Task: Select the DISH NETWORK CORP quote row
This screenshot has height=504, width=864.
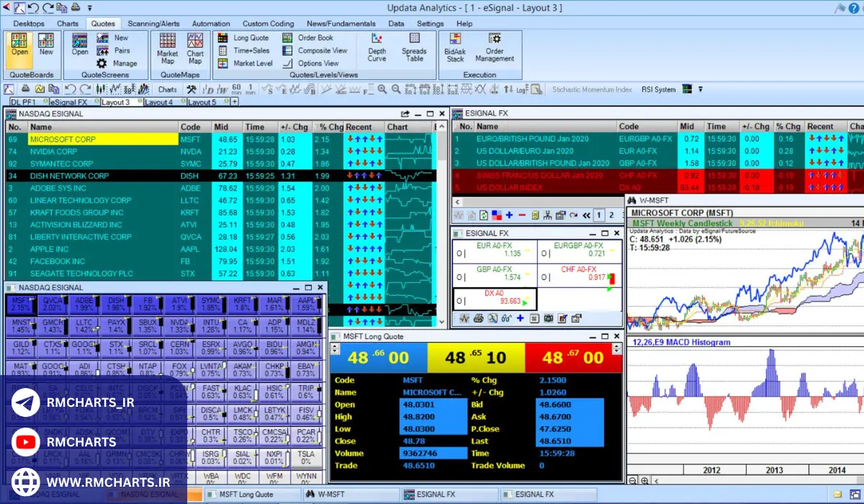Action: click(69, 176)
